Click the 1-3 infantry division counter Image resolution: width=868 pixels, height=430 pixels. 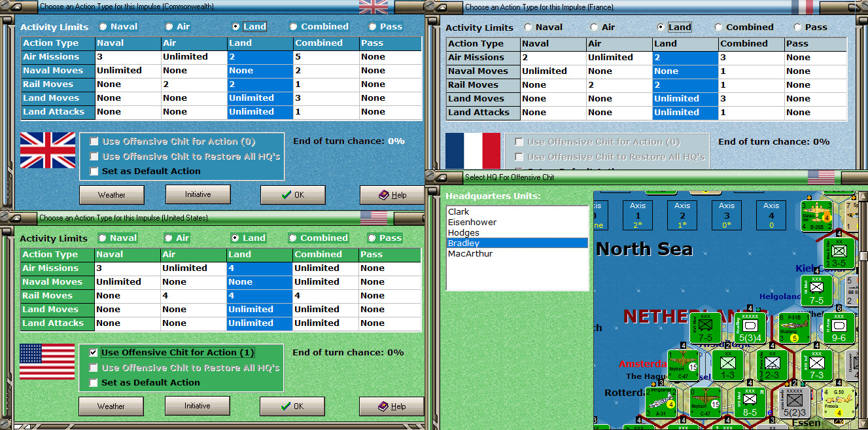point(727,365)
